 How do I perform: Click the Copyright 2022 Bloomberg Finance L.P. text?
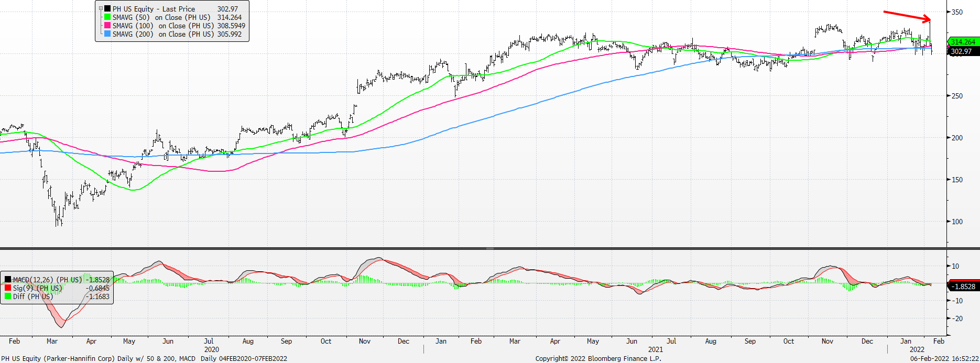click(598, 359)
